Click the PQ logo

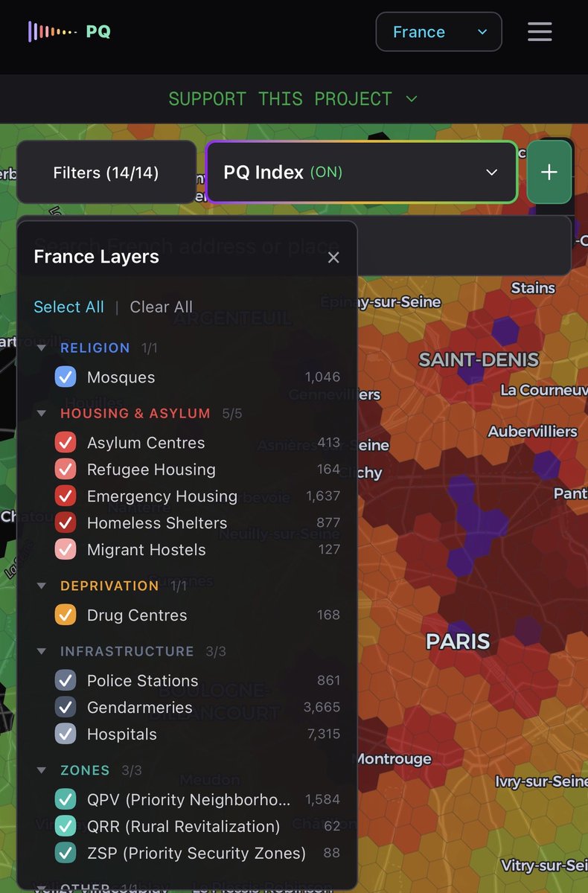pos(69,31)
